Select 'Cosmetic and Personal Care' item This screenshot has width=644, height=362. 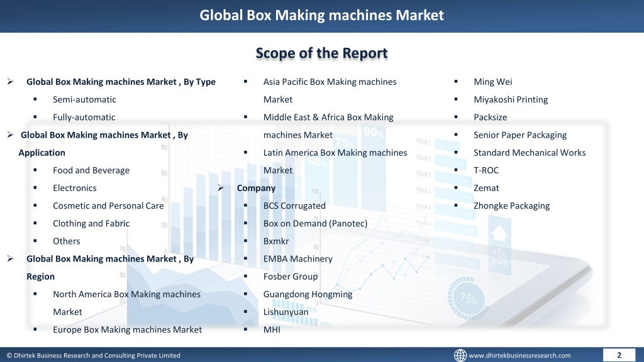[x=108, y=206]
